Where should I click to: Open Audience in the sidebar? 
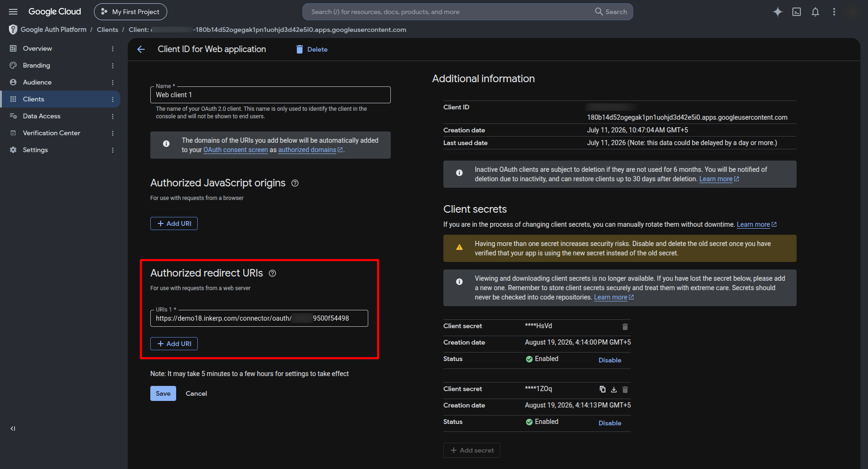[37, 82]
